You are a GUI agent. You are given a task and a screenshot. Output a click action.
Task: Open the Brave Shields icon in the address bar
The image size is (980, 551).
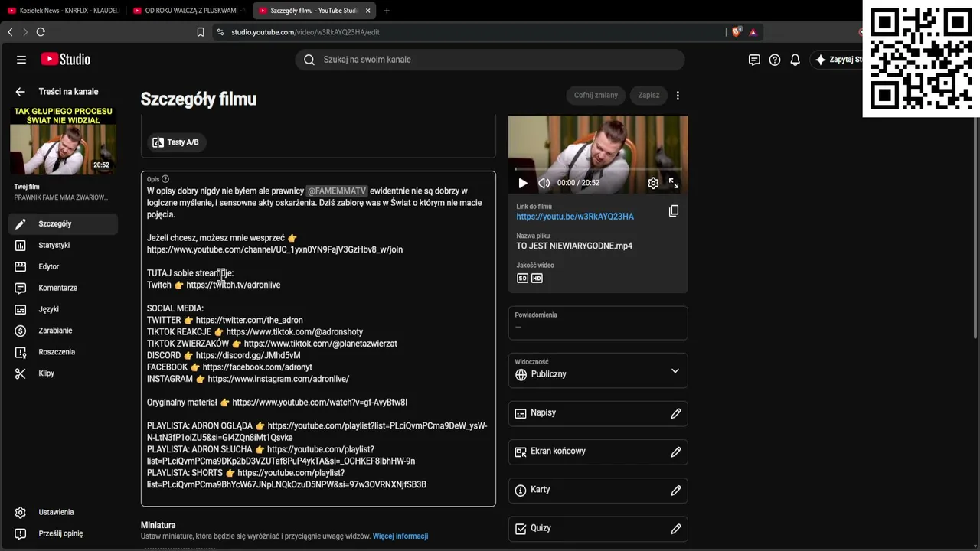pyautogui.click(x=737, y=32)
